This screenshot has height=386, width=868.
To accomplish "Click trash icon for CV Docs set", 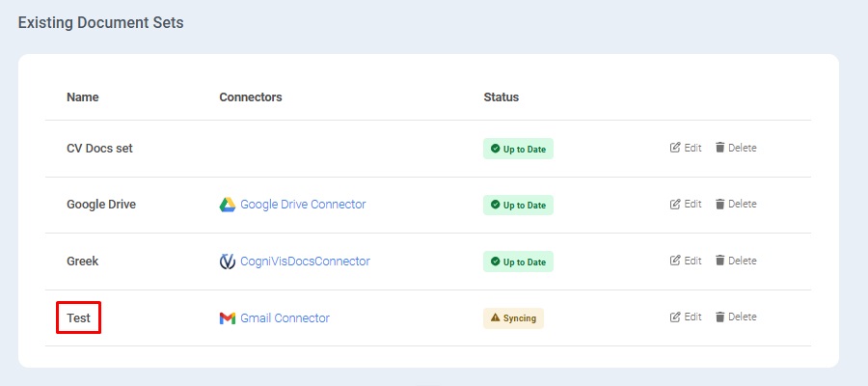I will [x=719, y=148].
